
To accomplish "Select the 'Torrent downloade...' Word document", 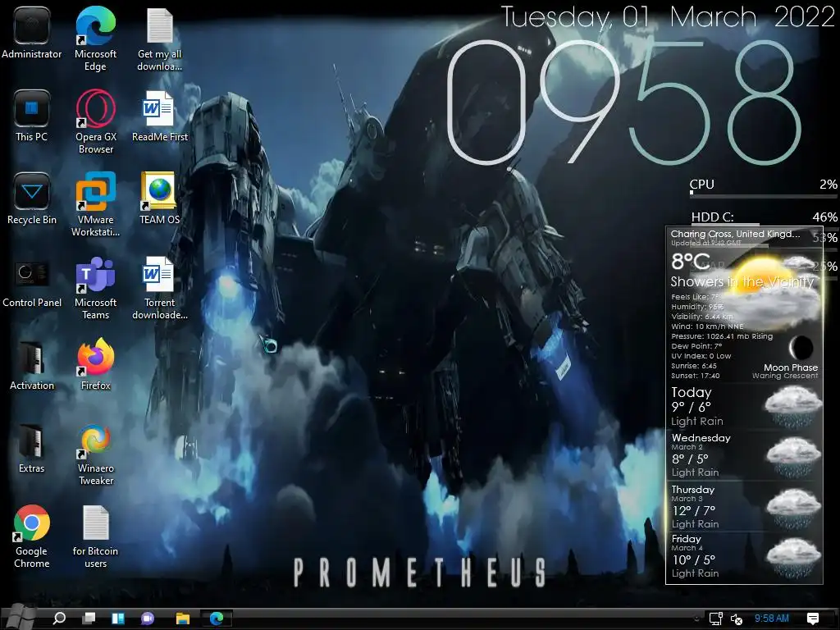I will point(160,288).
